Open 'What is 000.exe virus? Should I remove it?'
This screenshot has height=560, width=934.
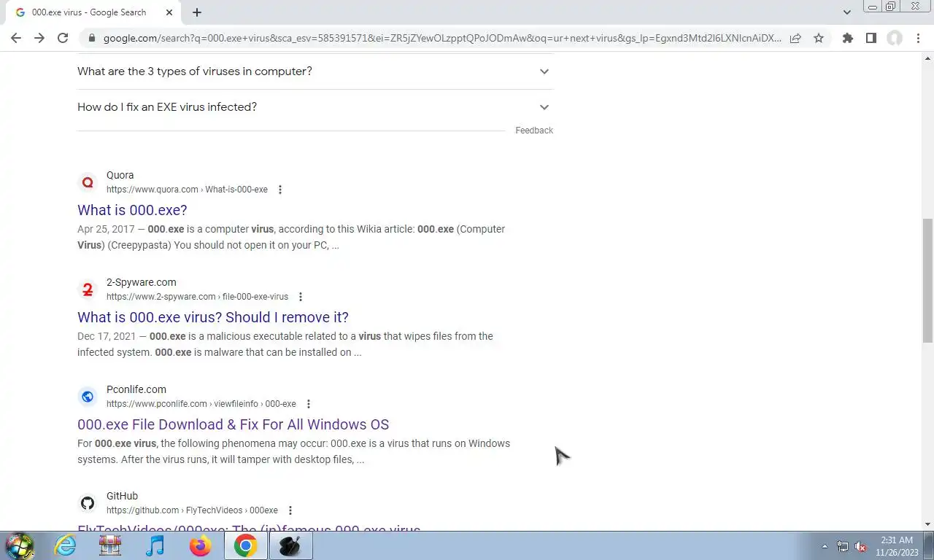[213, 317]
